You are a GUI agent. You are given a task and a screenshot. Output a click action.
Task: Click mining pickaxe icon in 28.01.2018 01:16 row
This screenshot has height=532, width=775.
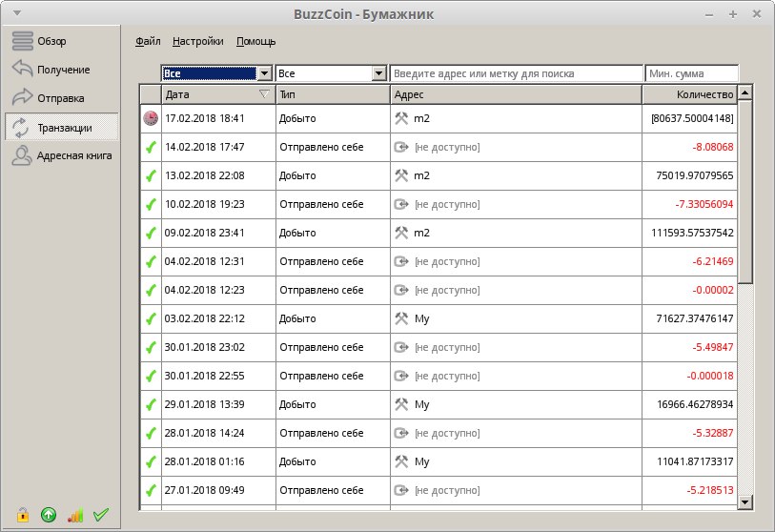401,461
